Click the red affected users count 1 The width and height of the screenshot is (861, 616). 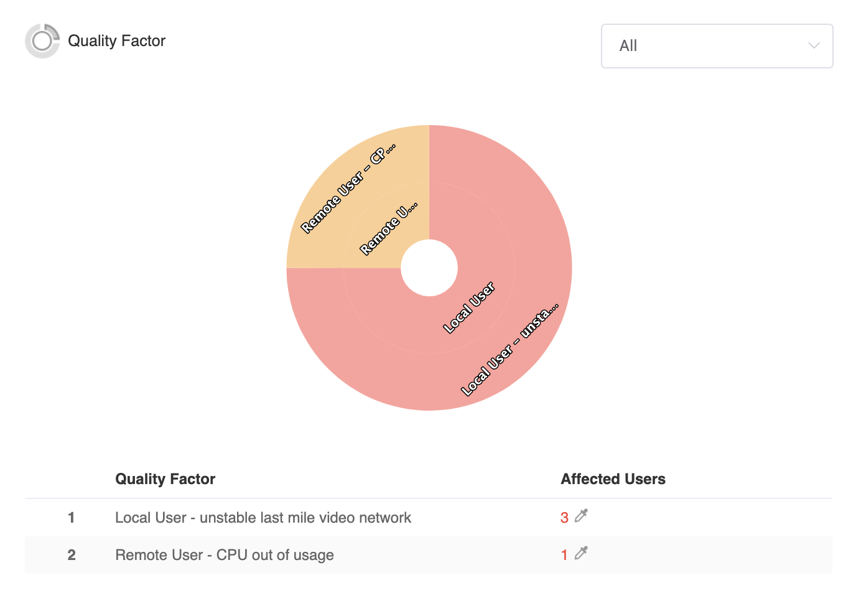coord(564,555)
